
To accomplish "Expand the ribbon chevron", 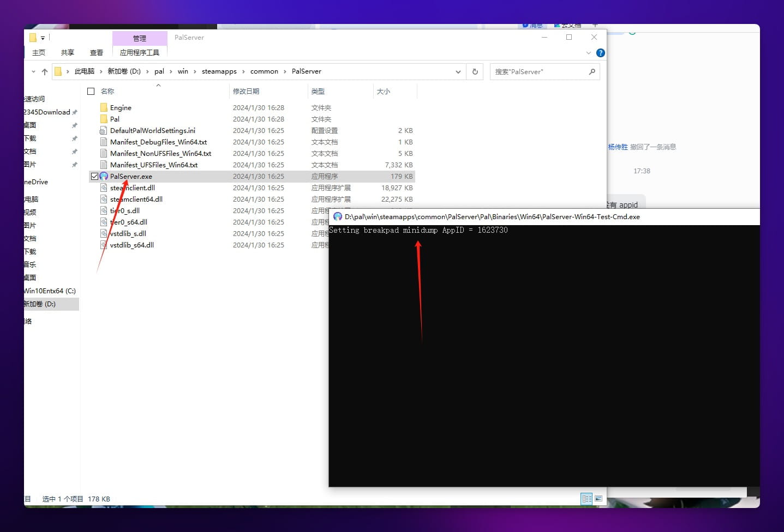I will point(589,53).
